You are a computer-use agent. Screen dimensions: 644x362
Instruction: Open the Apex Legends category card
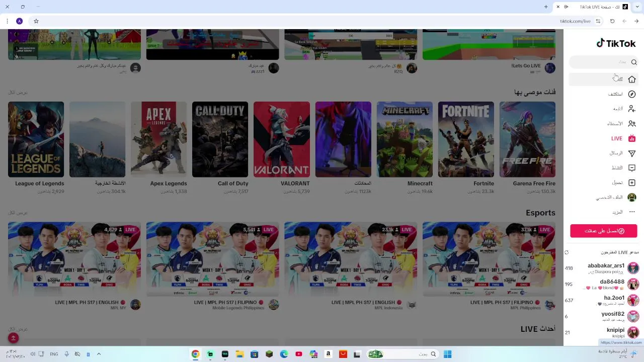(x=158, y=139)
